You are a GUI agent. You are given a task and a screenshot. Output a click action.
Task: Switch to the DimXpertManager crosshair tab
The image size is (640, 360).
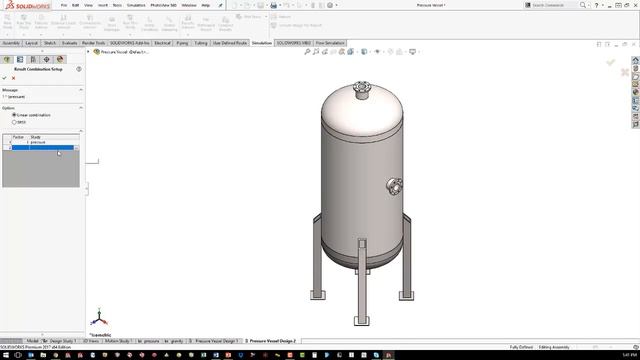[x=47, y=60]
